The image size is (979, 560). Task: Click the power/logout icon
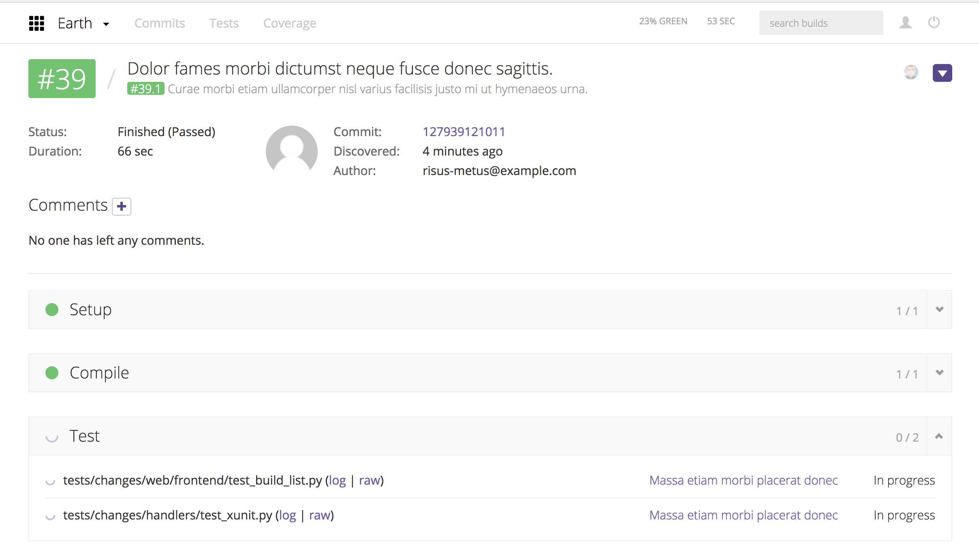(934, 23)
